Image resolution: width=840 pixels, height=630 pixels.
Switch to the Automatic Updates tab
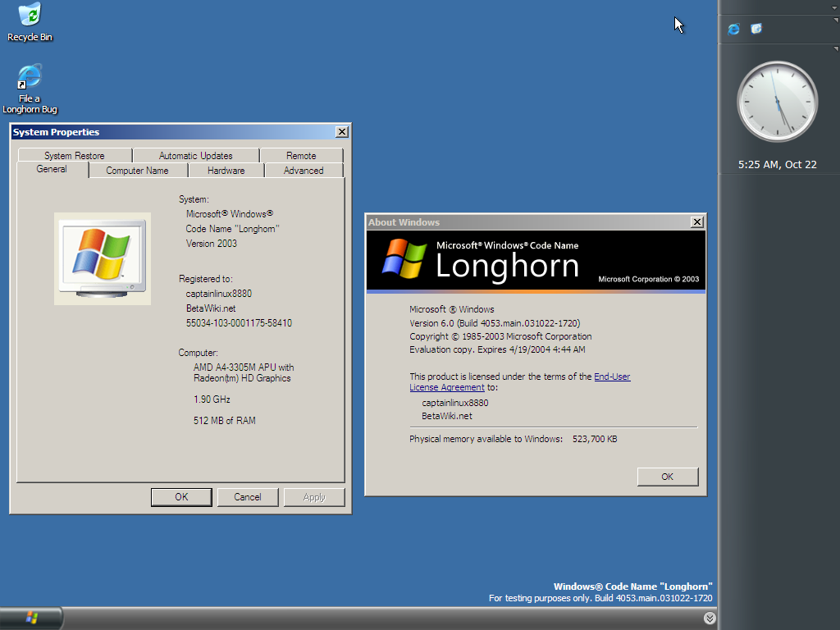pyautogui.click(x=195, y=155)
